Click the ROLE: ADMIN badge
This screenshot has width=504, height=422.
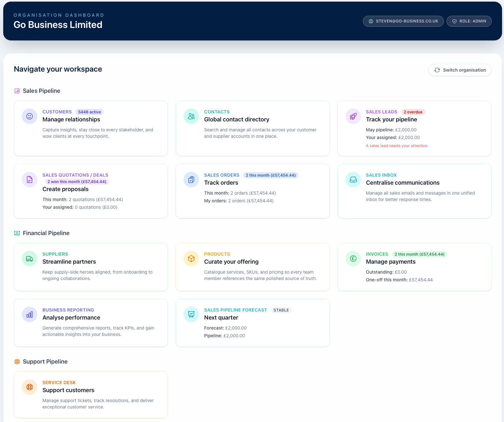[x=469, y=21]
